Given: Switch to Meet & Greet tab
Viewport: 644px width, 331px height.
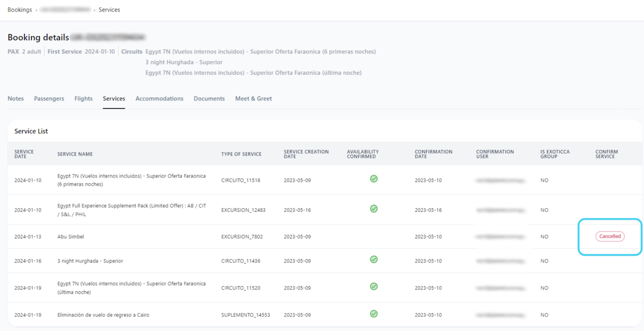Looking at the screenshot, I should pos(253,99).
